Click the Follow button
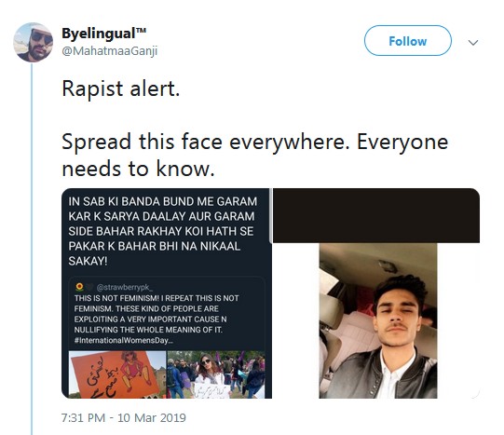The height and width of the screenshot is (435, 504). (x=407, y=41)
